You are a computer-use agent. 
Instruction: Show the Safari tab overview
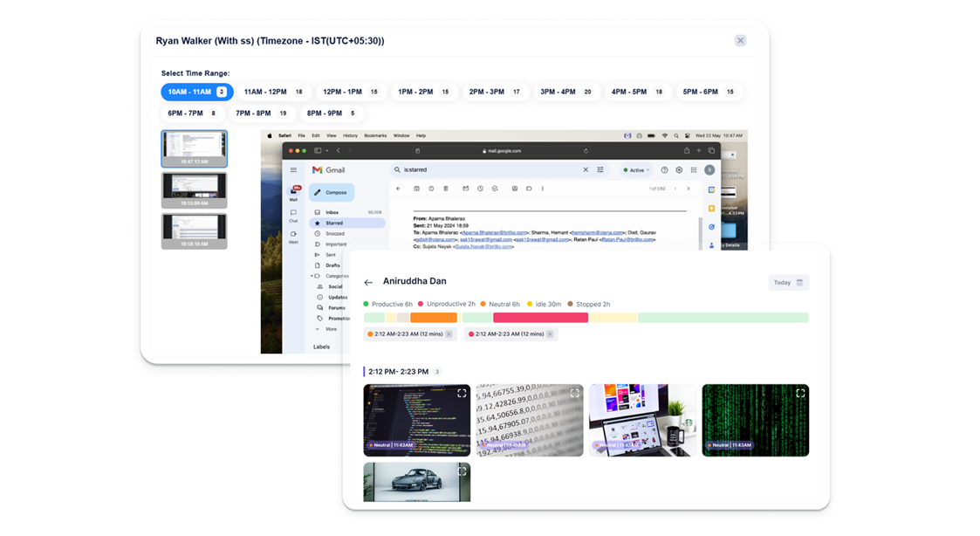(x=711, y=151)
